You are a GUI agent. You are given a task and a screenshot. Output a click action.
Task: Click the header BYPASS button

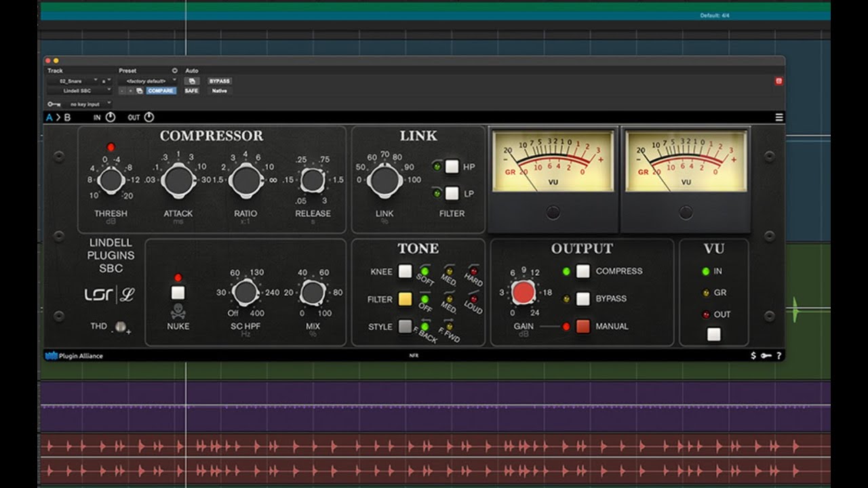click(x=219, y=81)
